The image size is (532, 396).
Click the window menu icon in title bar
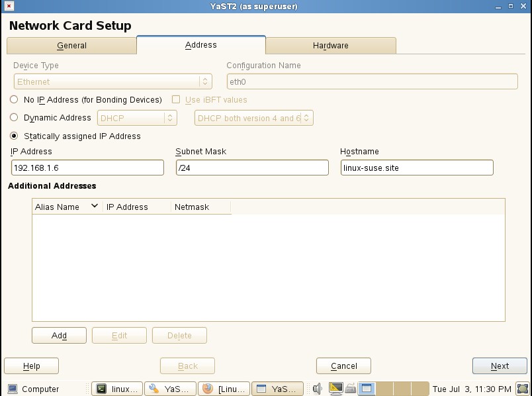coord(9,6)
